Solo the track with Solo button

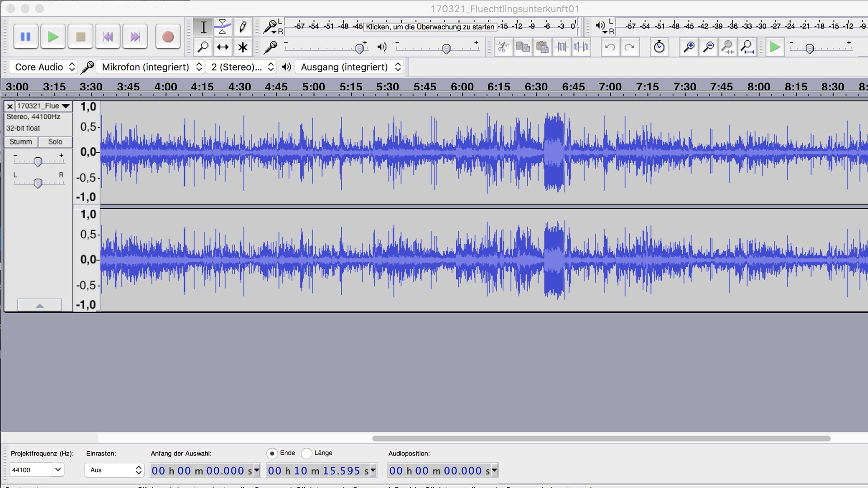tap(55, 142)
